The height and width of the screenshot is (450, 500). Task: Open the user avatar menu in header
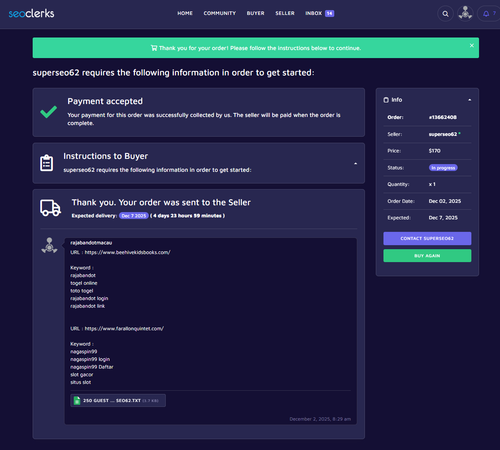[465, 14]
